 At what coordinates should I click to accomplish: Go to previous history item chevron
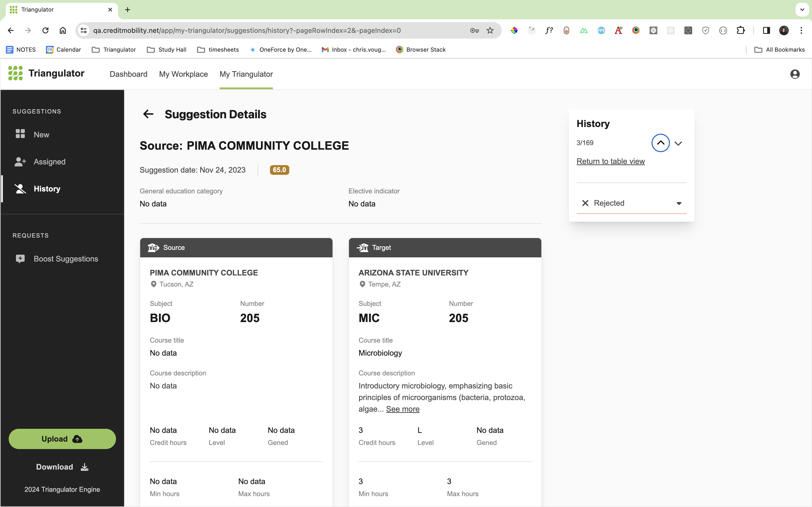[660, 143]
